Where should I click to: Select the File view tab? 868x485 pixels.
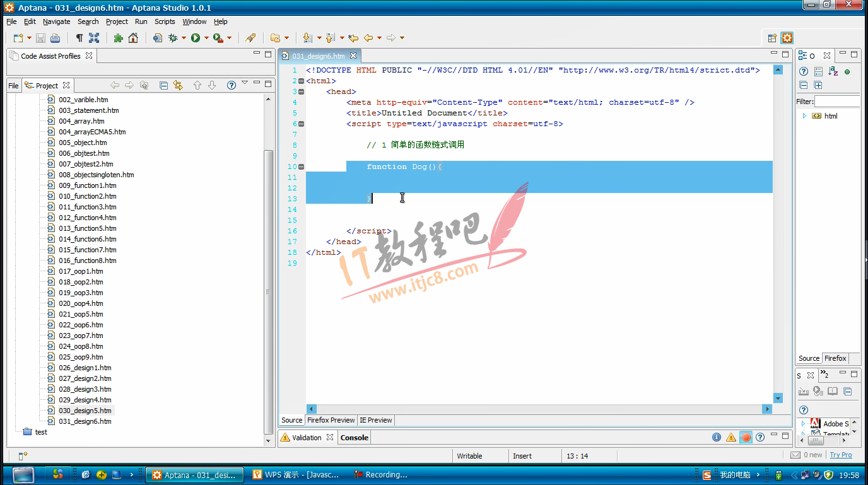click(x=14, y=86)
